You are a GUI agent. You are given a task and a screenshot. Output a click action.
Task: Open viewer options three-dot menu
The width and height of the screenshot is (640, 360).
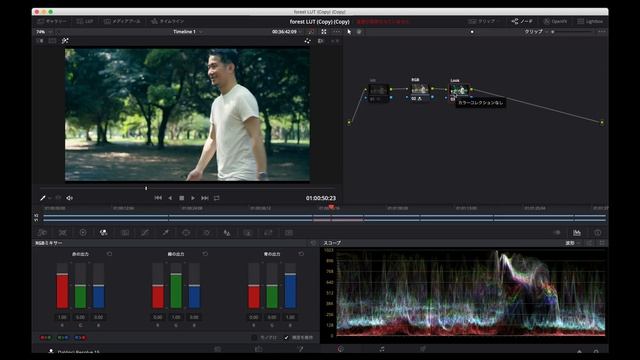pos(336,31)
